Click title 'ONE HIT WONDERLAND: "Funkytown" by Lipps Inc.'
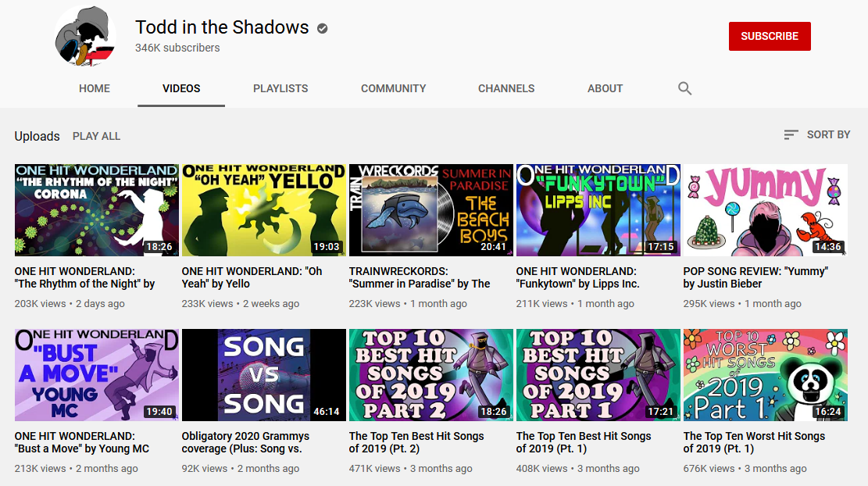This screenshot has height=486, width=868. 578,277
